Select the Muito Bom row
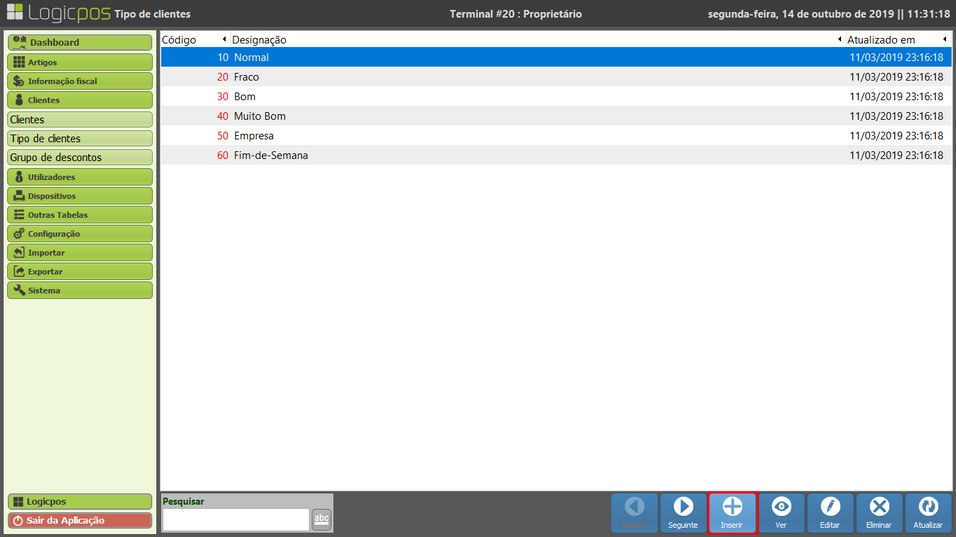 555,116
